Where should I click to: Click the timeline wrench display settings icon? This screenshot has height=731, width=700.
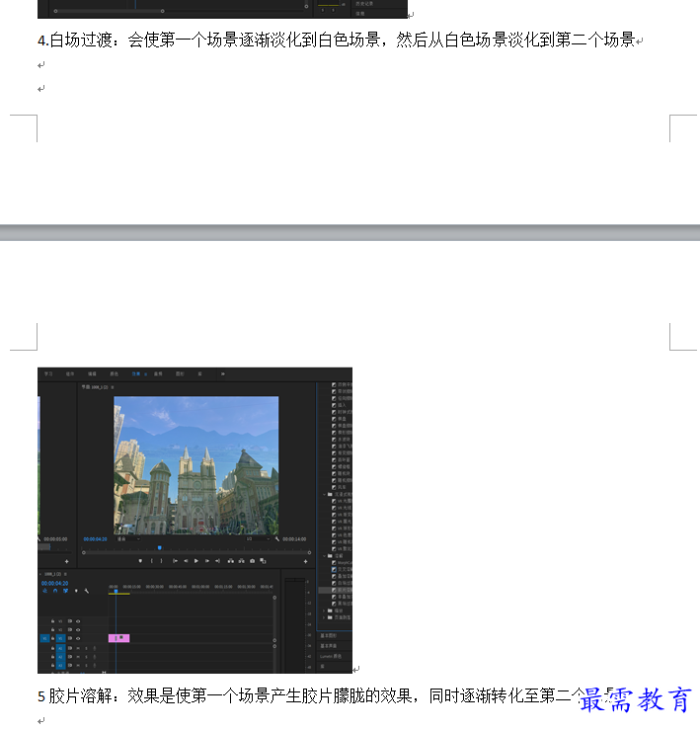pos(87,591)
